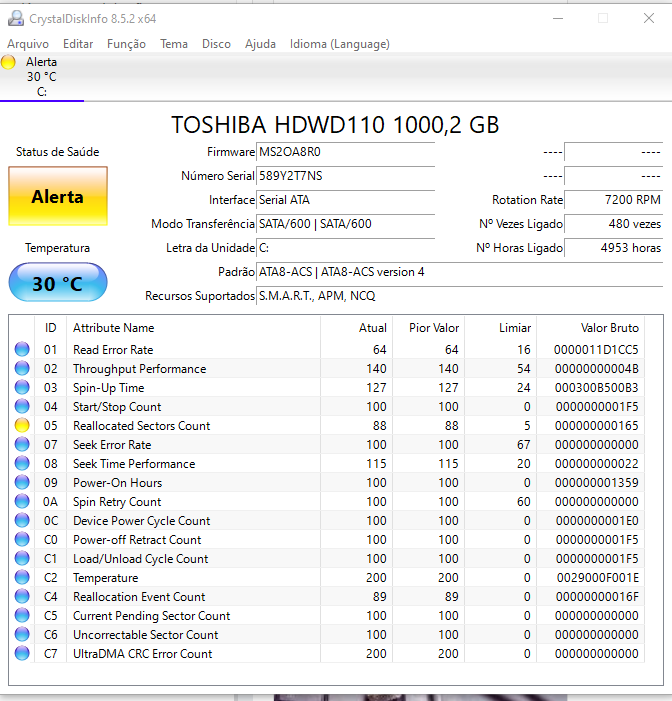Click the blue status icon for Current Pending Sector Count
This screenshot has height=701, width=672.
tap(22, 615)
